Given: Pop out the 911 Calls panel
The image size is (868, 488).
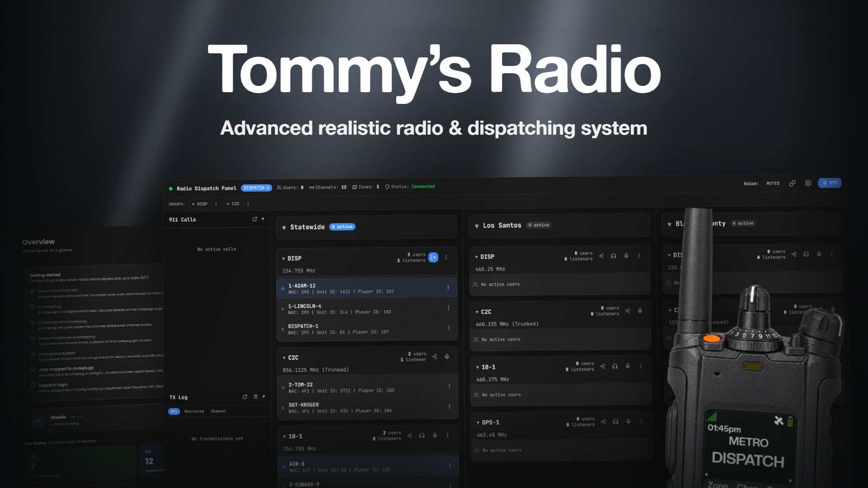Looking at the screenshot, I should (x=255, y=219).
